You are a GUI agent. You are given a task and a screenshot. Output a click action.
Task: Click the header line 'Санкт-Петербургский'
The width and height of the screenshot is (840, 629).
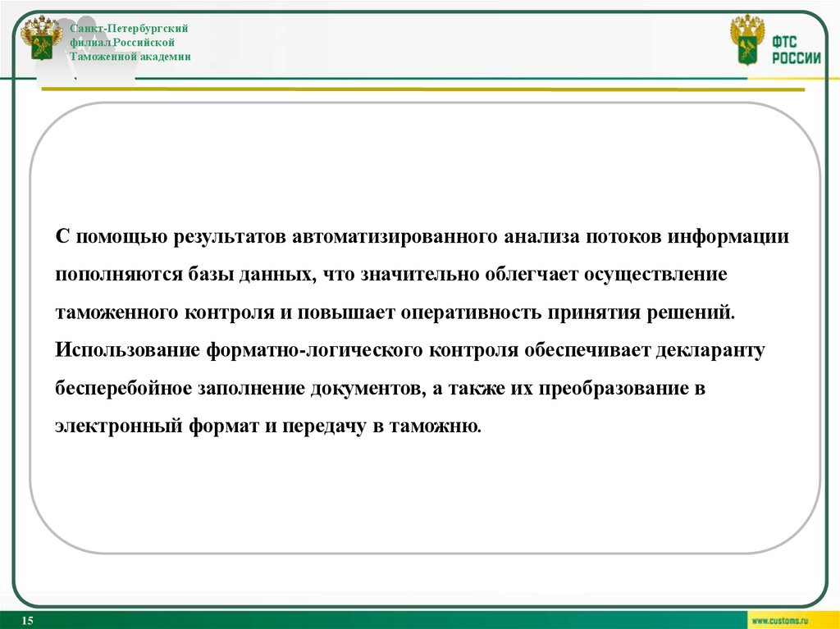tap(129, 29)
